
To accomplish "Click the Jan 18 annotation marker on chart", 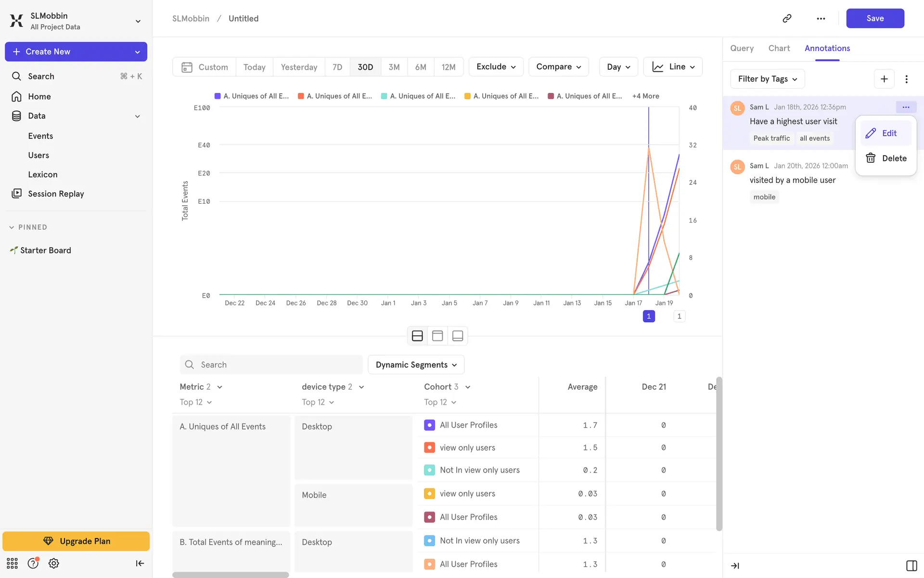I will [x=648, y=316].
